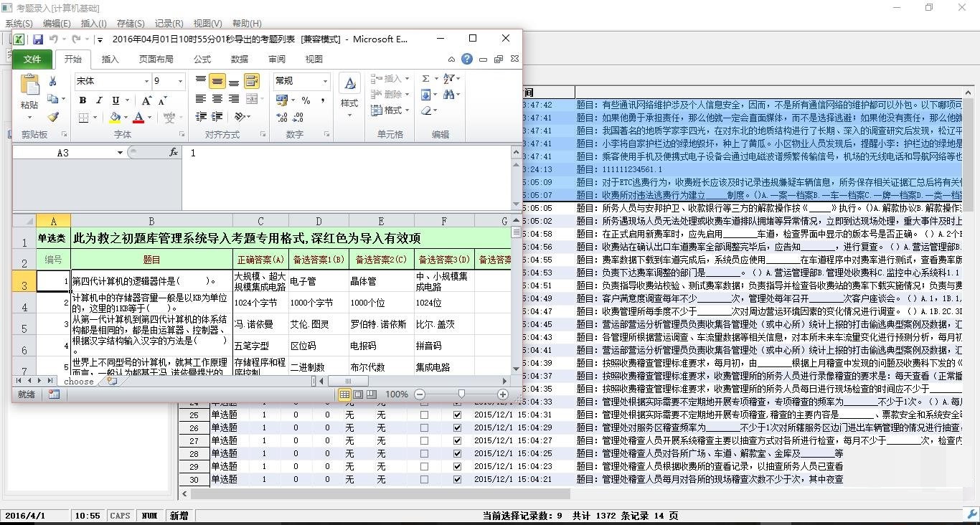Click the green 文件 button
This screenshot has width=980, height=525.
32,59
